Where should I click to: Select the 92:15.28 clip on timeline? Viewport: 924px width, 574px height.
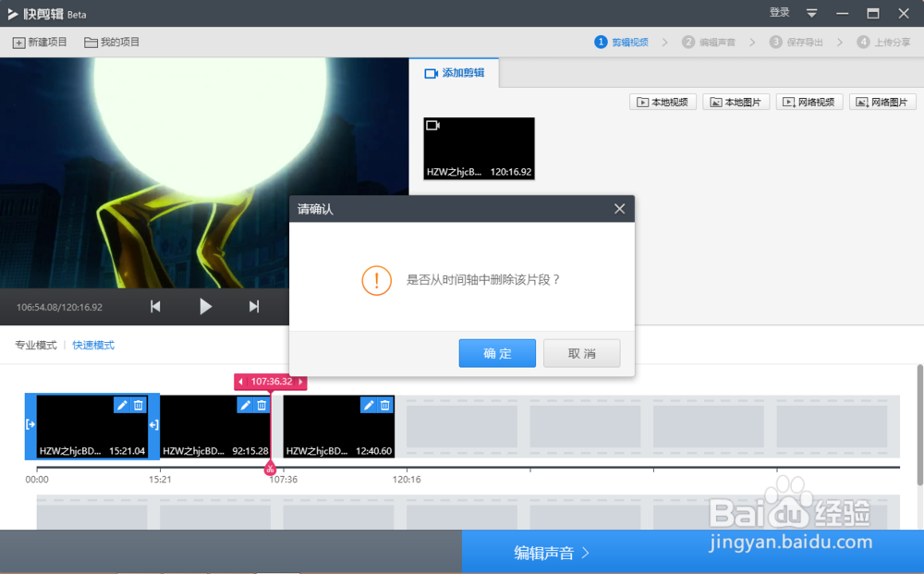tap(215, 427)
